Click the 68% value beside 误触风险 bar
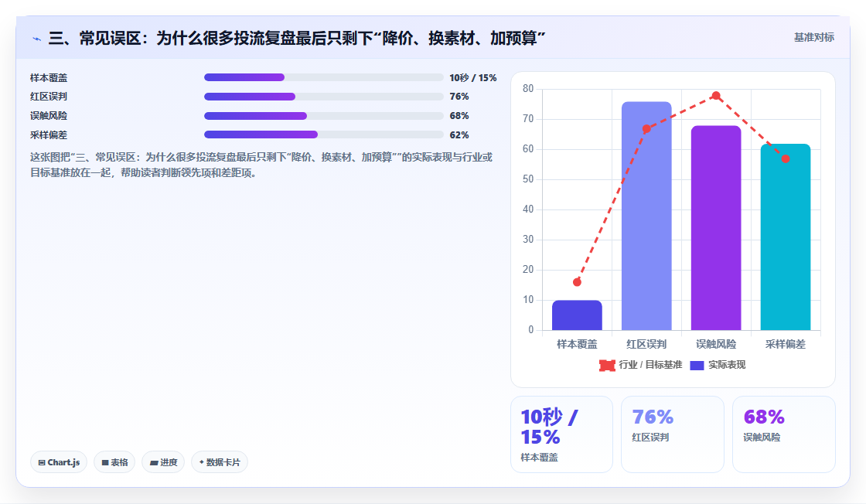The image size is (866, 504). pyautogui.click(x=459, y=116)
